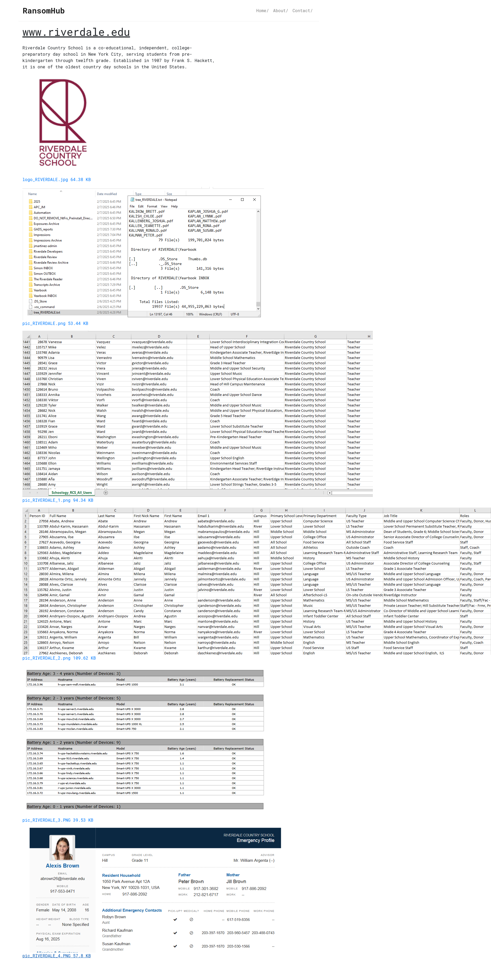Viewport: 491px width, 980px height.
Task: Click the Notepad title bar document icon
Action: [132, 199]
